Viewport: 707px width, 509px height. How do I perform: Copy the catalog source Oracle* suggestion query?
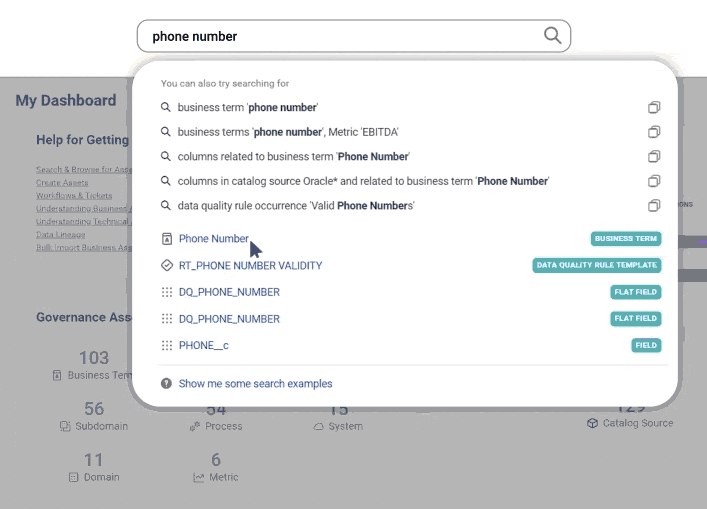tap(654, 181)
